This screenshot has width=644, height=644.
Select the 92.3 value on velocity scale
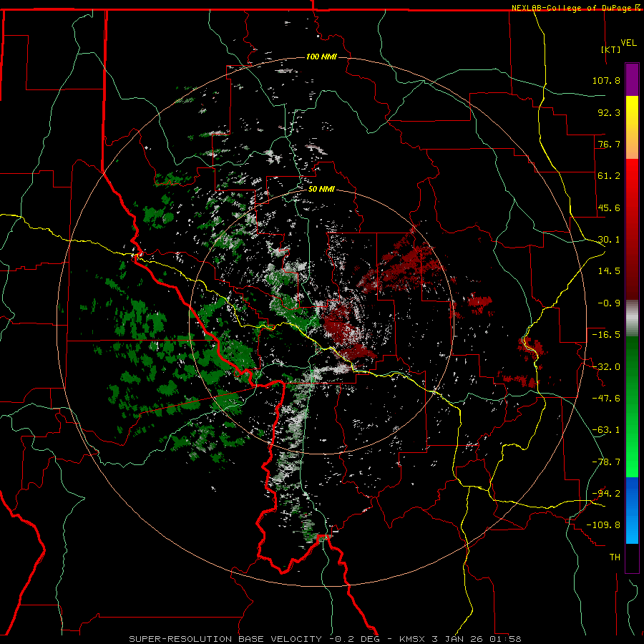pyautogui.click(x=609, y=112)
